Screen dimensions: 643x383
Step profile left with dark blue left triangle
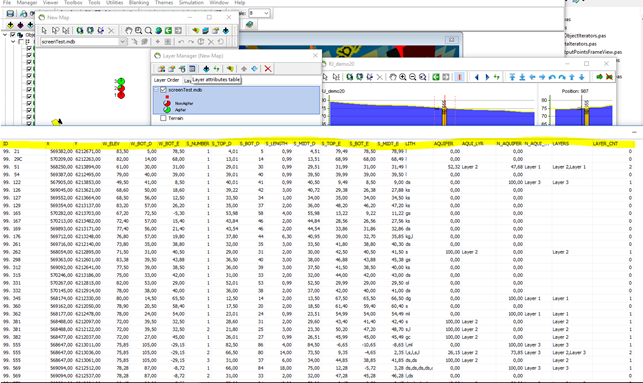[x=477, y=77]
